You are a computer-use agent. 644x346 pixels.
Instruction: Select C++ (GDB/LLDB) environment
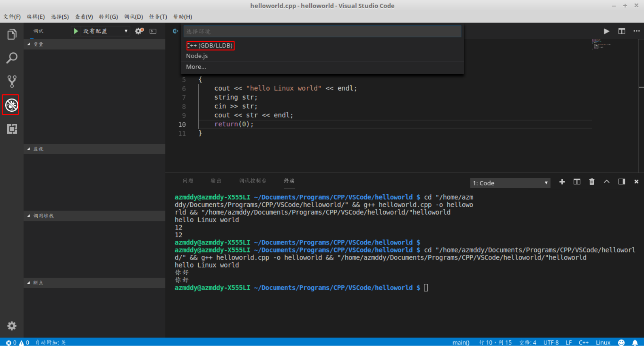(322, 46)
